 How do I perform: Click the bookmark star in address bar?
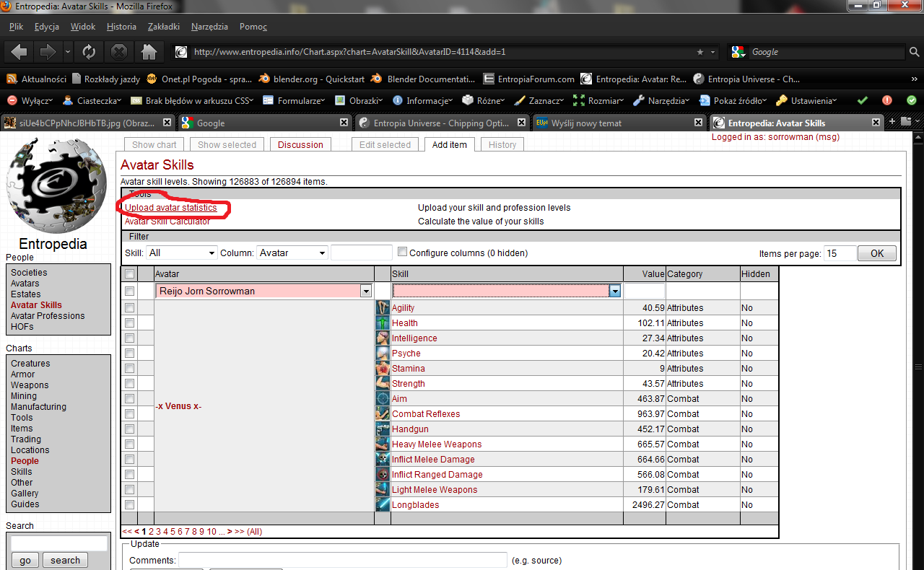[x=699, y=52]
